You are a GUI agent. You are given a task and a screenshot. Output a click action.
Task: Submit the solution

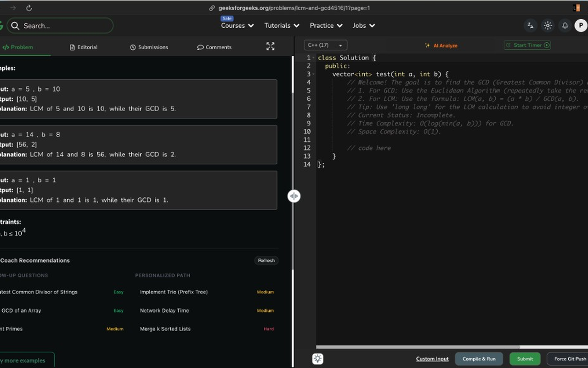click(525, 359)
